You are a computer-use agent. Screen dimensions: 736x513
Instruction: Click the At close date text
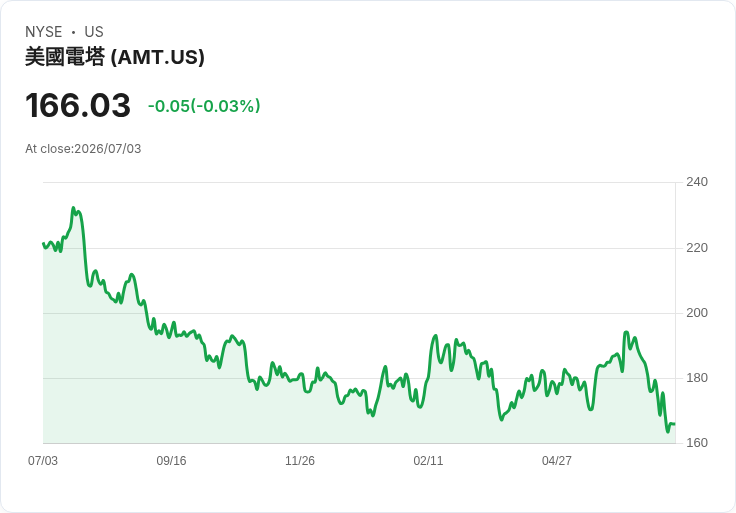pyautogui.click(x=83, y=149)
